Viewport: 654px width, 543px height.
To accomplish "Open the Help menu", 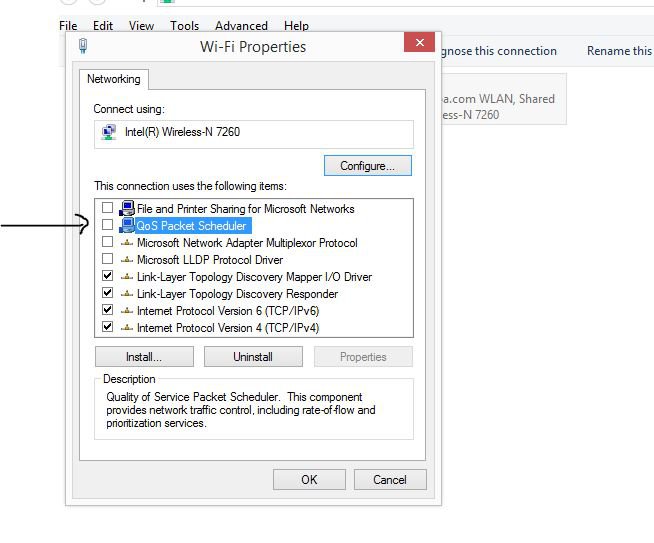I will coord(296,26).
